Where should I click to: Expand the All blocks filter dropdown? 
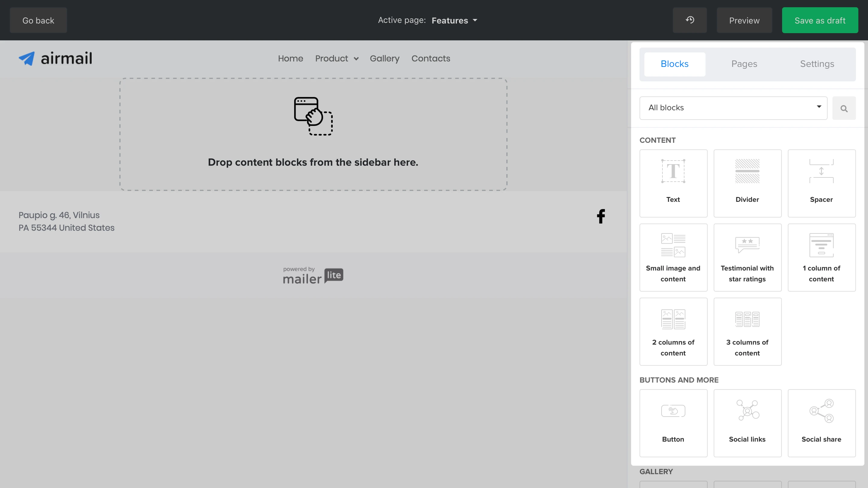click(x=733, y=108)
